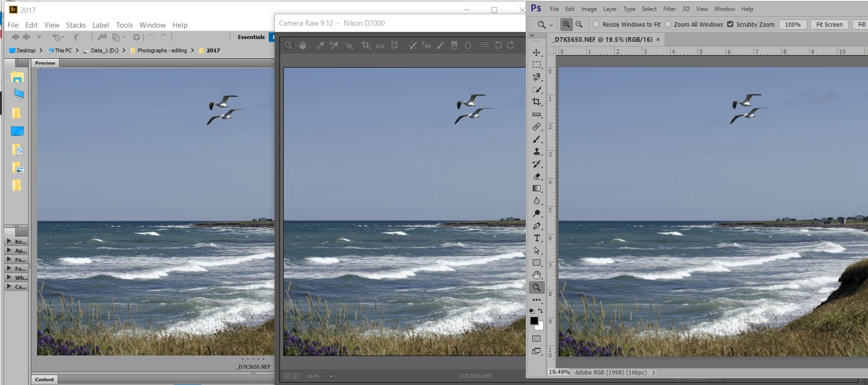Expand chevron after Photographs - editing

point(192,50)
